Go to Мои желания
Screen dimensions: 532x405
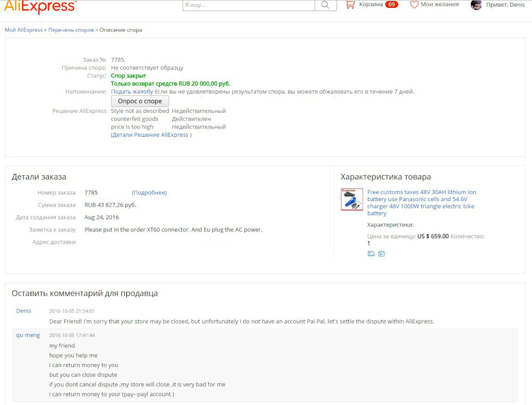tap(439, 4)
